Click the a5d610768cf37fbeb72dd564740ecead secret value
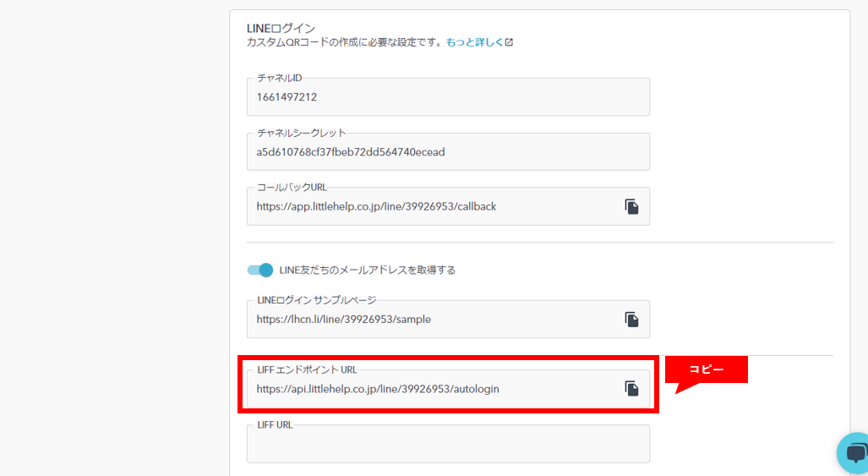Screen dimensions: 868x476 click(x=351, y=152)
